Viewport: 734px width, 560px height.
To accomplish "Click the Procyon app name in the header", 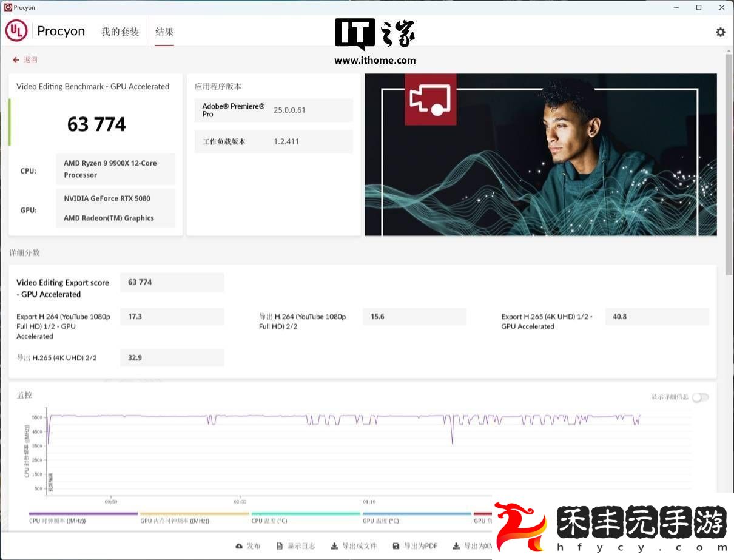I will click(x=61, y=31).
